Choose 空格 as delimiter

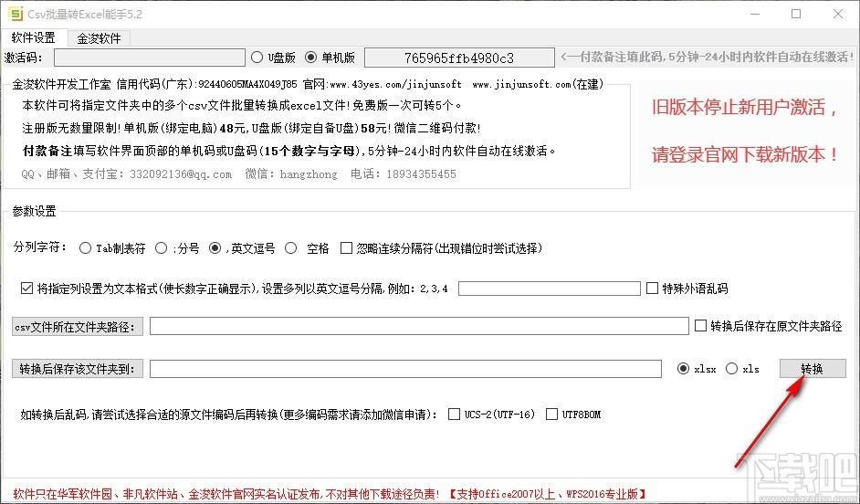tap(290, 248)
